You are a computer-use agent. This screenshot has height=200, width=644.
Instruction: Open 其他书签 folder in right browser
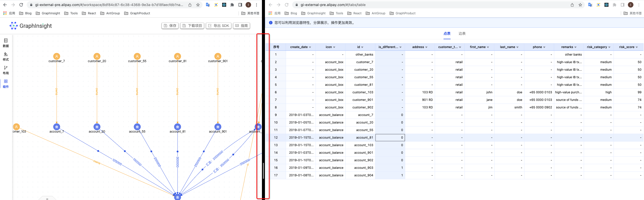(x=633, y=13)
